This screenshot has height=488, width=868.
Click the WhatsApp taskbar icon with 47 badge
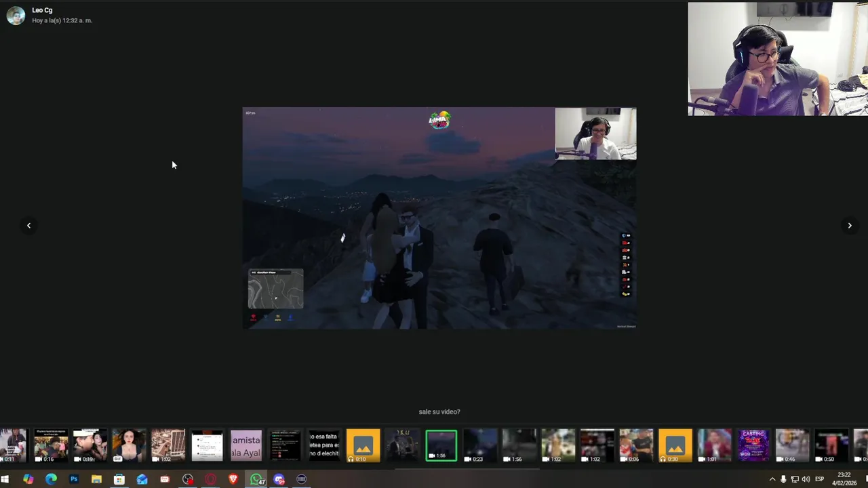[257, 479]
